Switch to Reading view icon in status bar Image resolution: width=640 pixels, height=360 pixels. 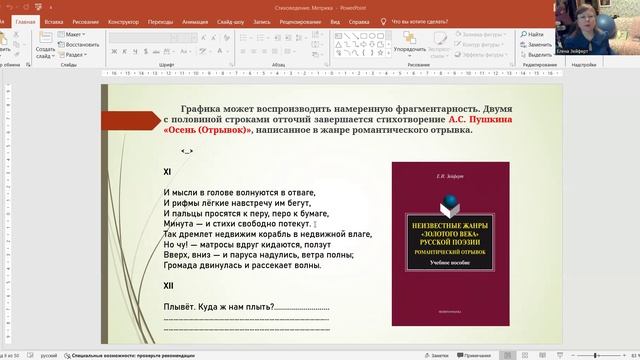click(542, 356)
